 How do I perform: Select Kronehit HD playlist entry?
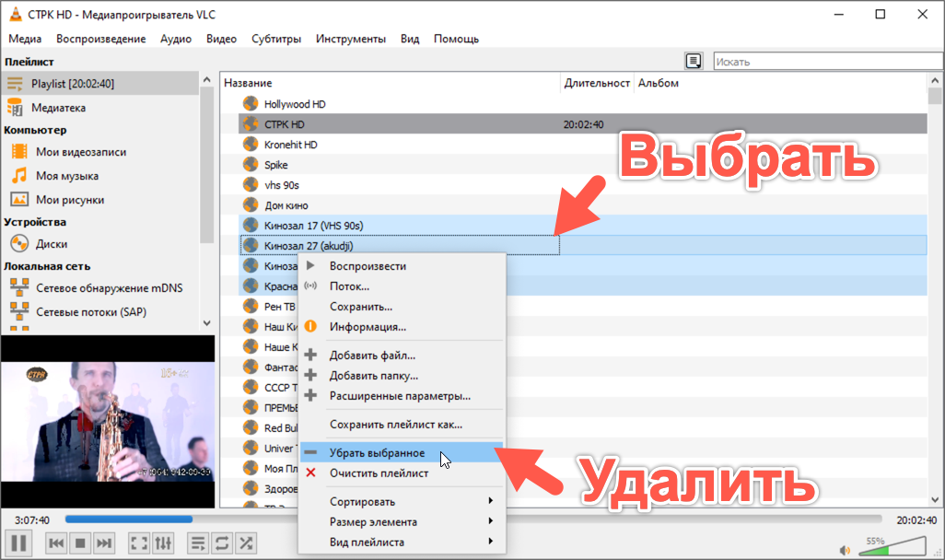(290, 145)
